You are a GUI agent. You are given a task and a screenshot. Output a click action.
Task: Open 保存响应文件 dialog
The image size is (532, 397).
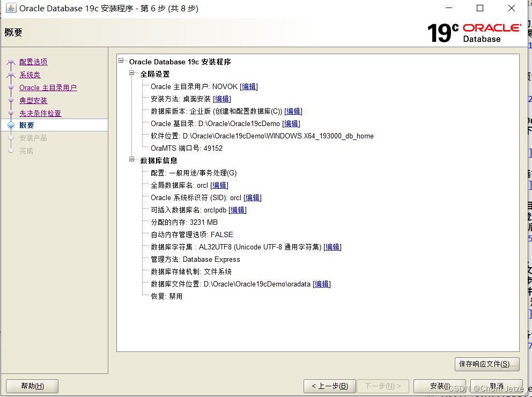[x=487, y=364]
